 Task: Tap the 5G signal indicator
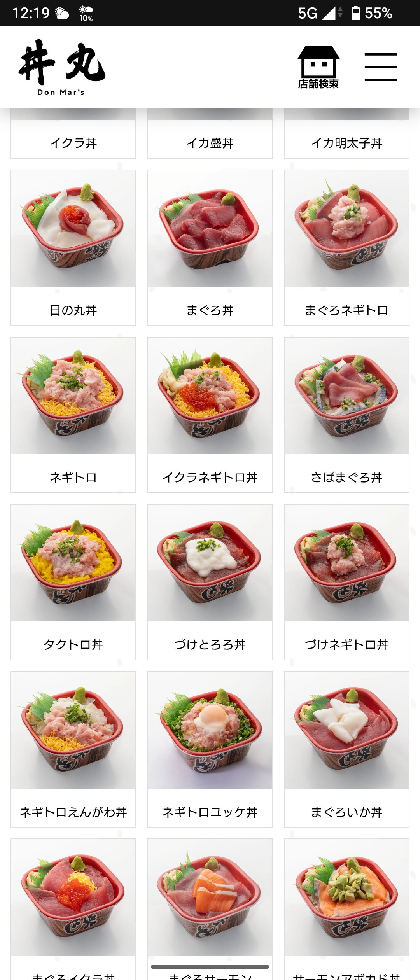(308, 13)
